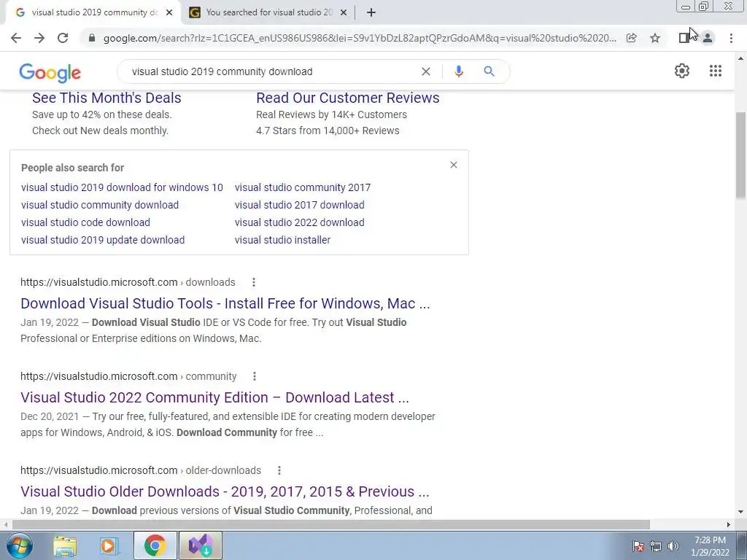Submit search with magnifier icon
Screen dimensions: 747x560
[x=489, y=71]
